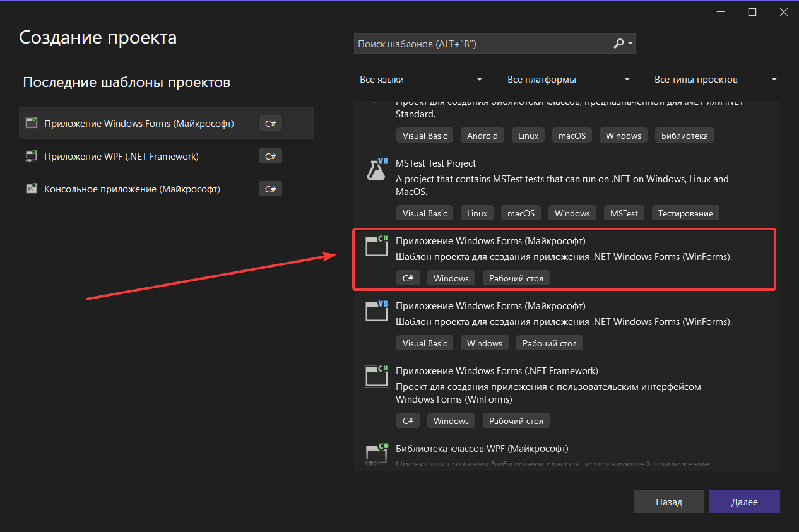Viewport: 799px width, 532px height.
Task: Click the 'MSTest' tag
Action: [624, 213]
